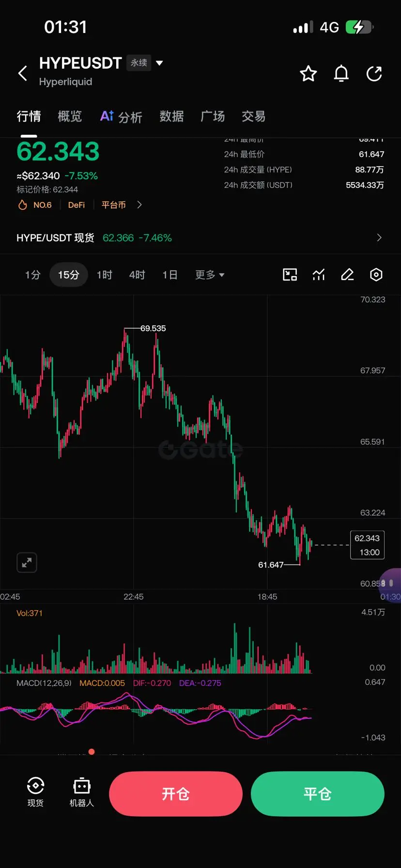Tap the spot price 62.366 text
Image resolution: width=401 pixels, height=868 pixels.
118,238
